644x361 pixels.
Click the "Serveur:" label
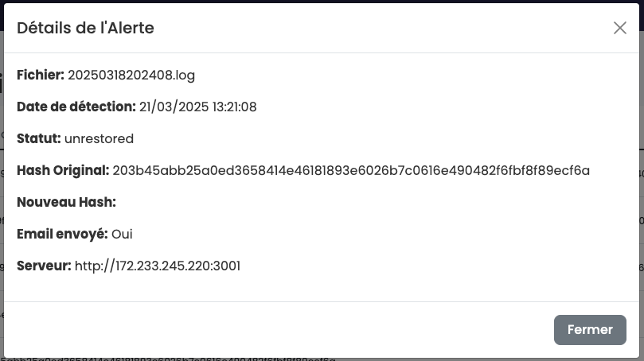44,266
